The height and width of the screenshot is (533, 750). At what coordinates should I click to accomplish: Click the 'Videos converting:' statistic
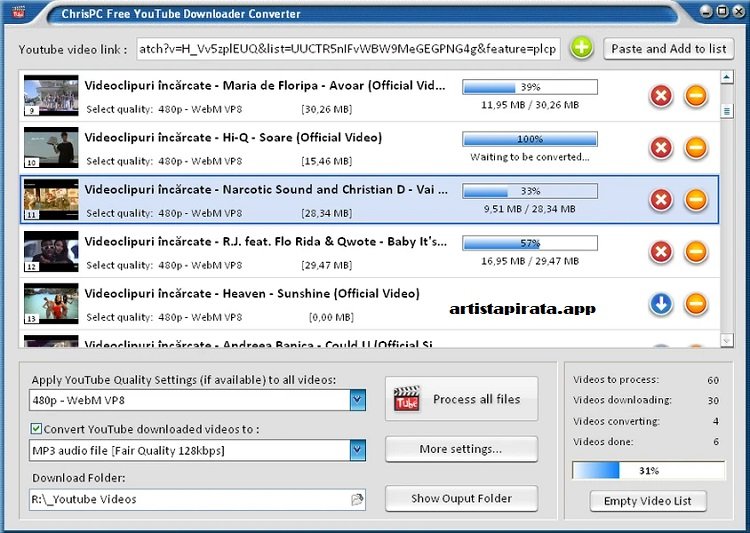617,421
